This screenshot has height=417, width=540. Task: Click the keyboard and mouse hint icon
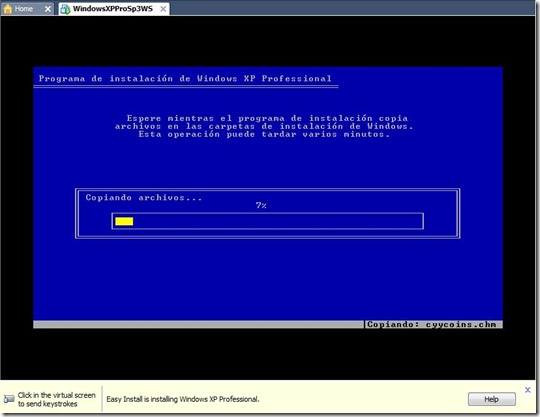click(x=9, y=399)
